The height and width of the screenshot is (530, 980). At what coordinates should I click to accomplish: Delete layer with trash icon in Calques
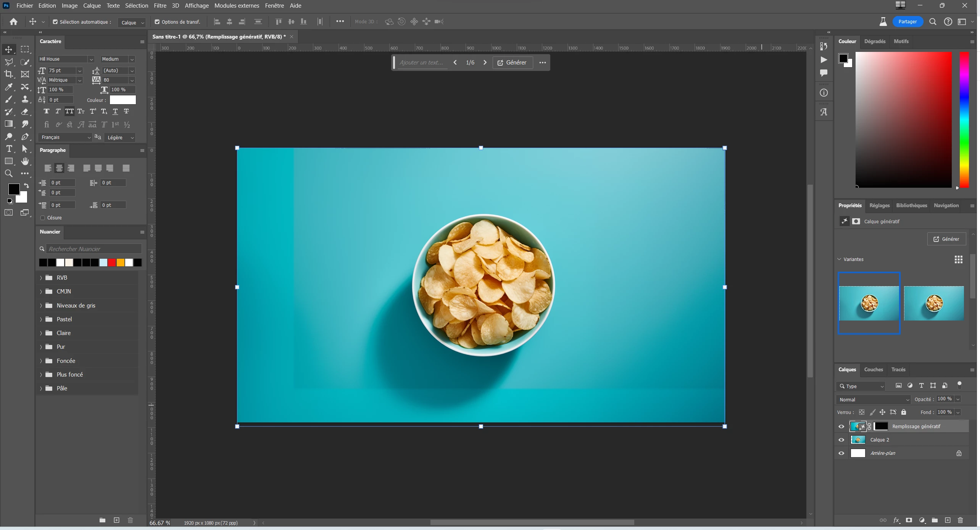click(x=960, y=520)
